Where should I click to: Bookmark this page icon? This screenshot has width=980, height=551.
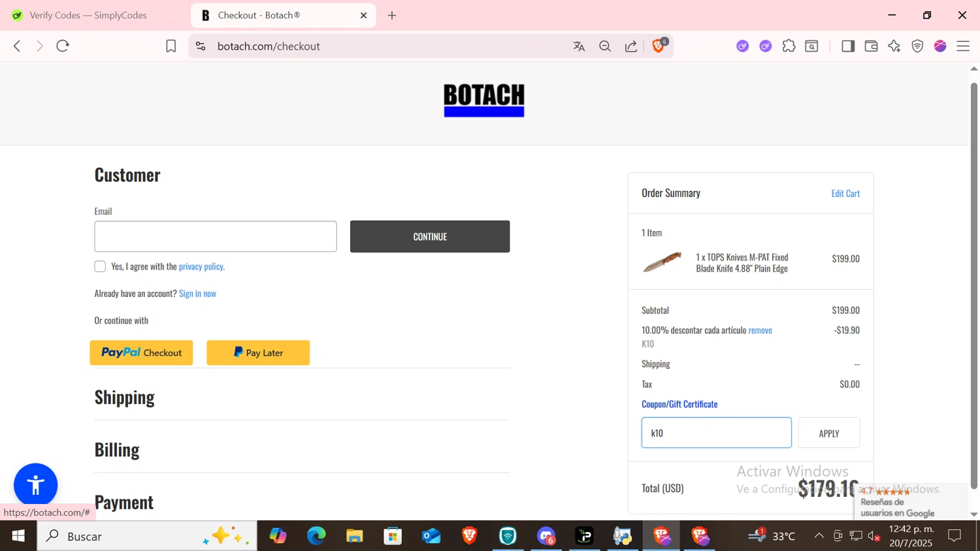click(x=171, y=46)
